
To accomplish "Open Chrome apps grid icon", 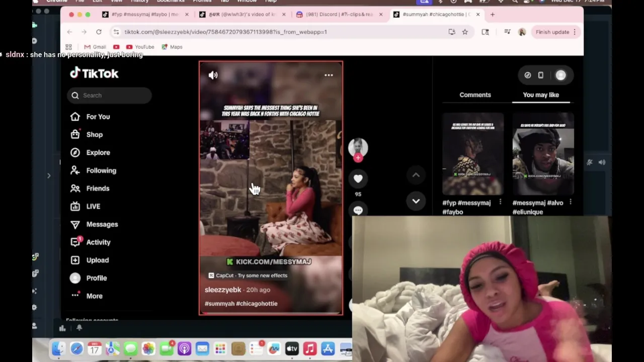I will click(68, 47).
